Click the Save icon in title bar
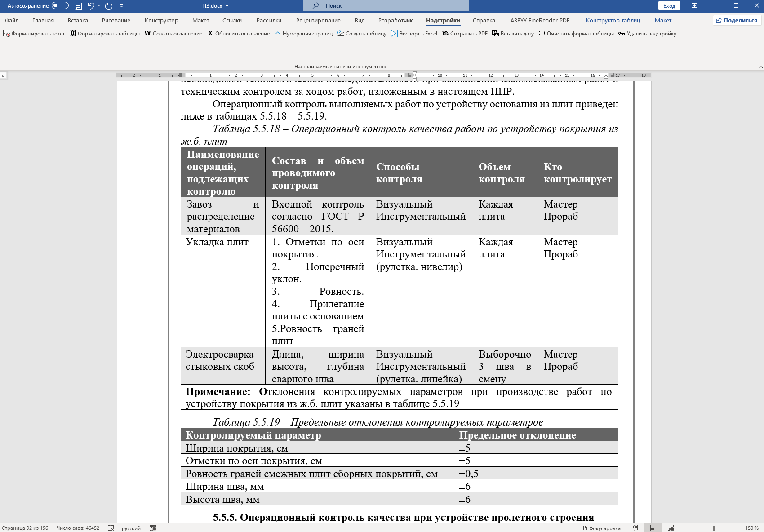The height and width of the screenshot is (532, 764). (78, 6)
